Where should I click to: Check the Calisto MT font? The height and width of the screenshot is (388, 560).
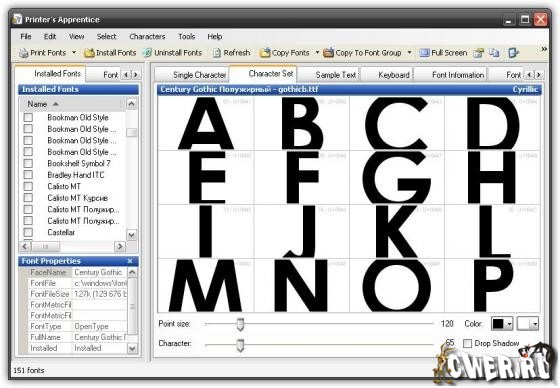click(x=28, y=186)
